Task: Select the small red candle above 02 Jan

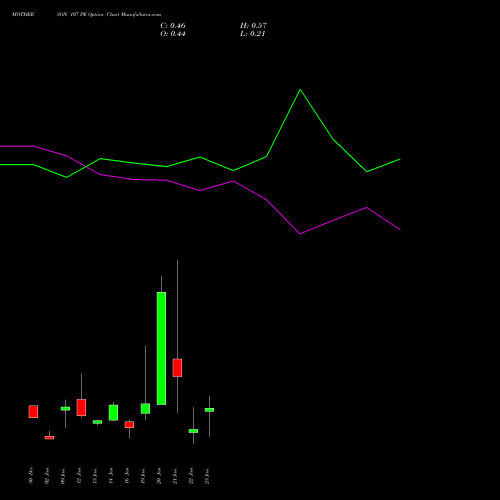Action: pos(49,438)
